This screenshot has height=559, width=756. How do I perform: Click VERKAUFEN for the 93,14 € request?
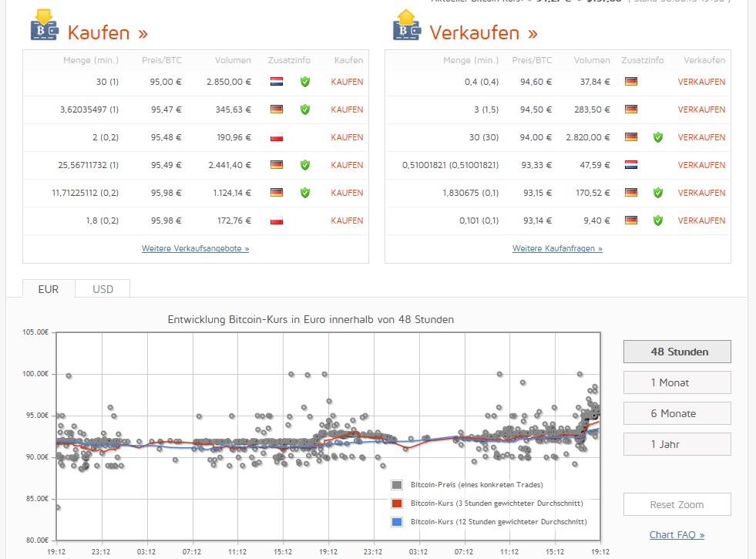pos(701,221)
